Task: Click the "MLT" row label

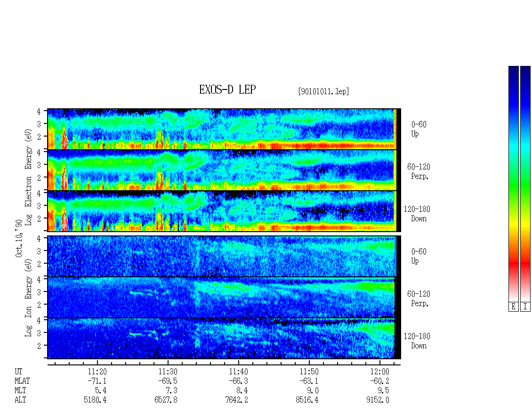Action: coord(20,391)
